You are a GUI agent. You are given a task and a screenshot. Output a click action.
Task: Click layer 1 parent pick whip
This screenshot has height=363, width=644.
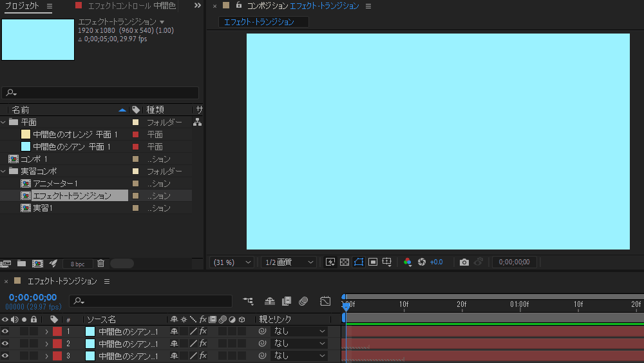tap(263, 331)
